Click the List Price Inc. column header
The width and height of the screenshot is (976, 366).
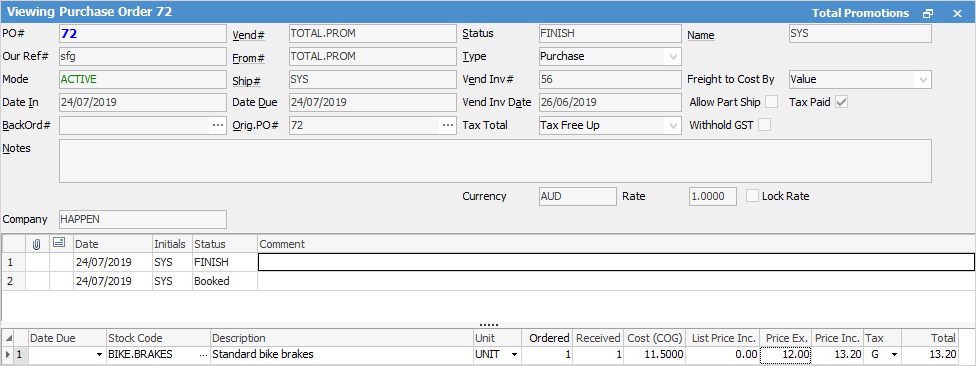723,338
